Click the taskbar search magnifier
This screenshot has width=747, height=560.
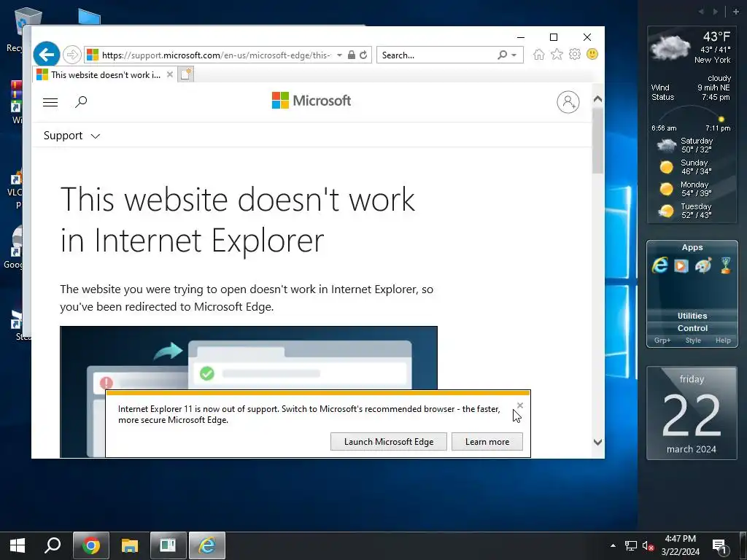pyautogui.click(x=53, y=545)
